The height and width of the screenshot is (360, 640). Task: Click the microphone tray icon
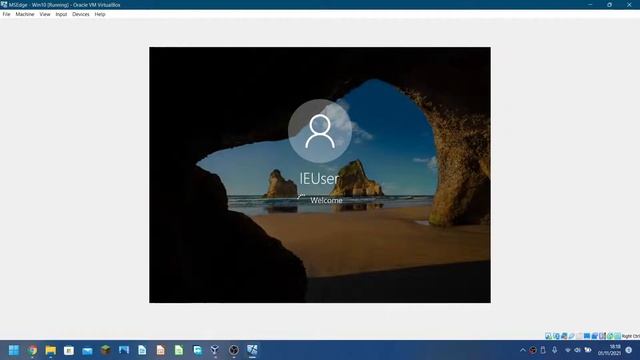coord(555,350)
